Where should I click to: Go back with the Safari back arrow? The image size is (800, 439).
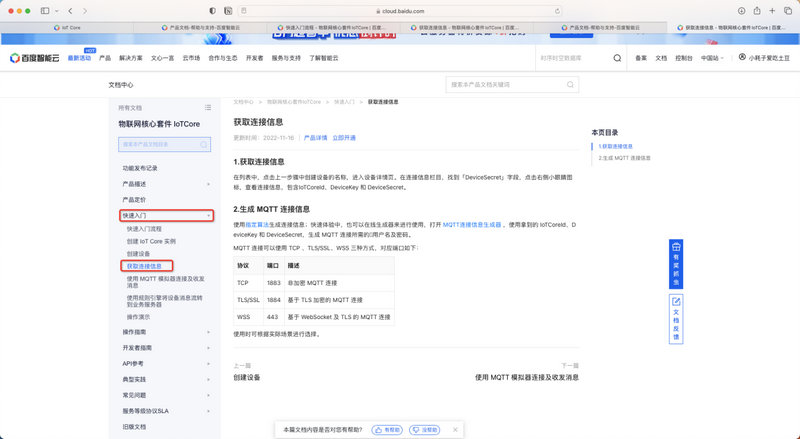[70, 11]
